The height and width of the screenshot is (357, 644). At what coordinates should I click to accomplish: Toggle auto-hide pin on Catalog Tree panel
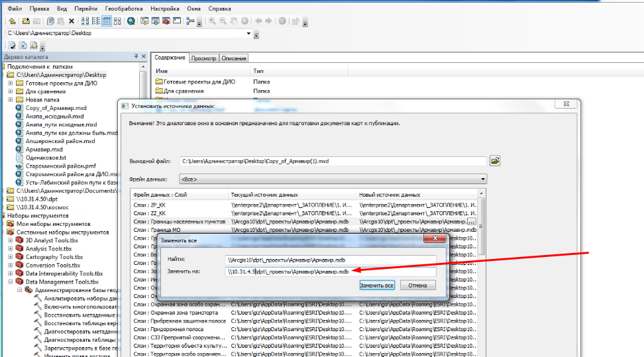(x=137, y=57)
